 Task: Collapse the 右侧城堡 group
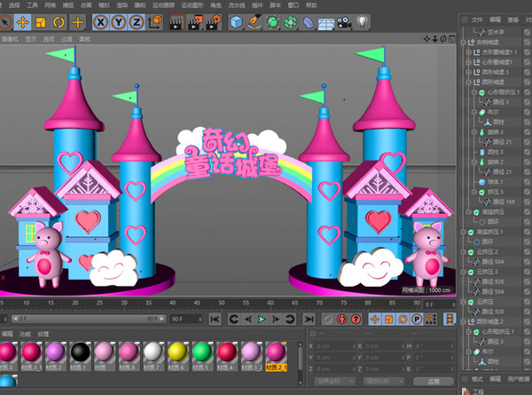pos(463,42)
